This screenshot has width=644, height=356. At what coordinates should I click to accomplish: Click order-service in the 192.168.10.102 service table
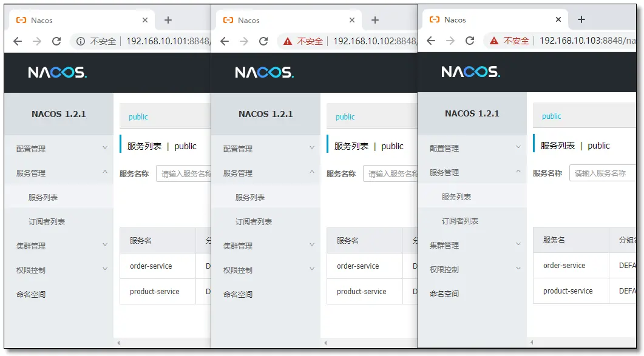click(358, 266)
